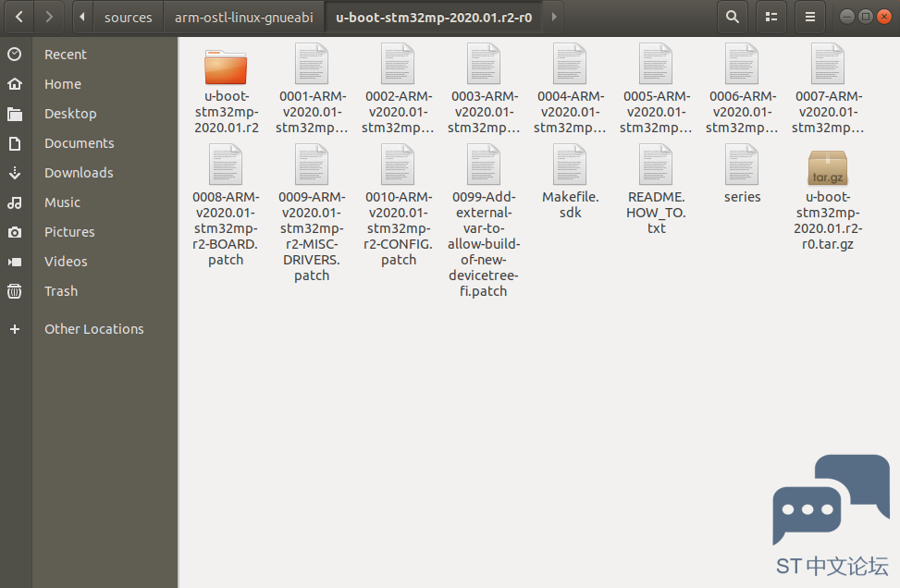The image size is (900, 588).
Task: Click the '0010-ARM...r2-CONFIG.patch' name label
Action: point(399,228)
